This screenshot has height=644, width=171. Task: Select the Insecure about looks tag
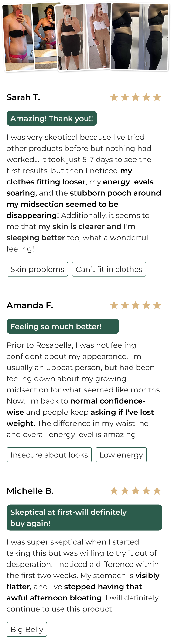(x=49, y=455)
